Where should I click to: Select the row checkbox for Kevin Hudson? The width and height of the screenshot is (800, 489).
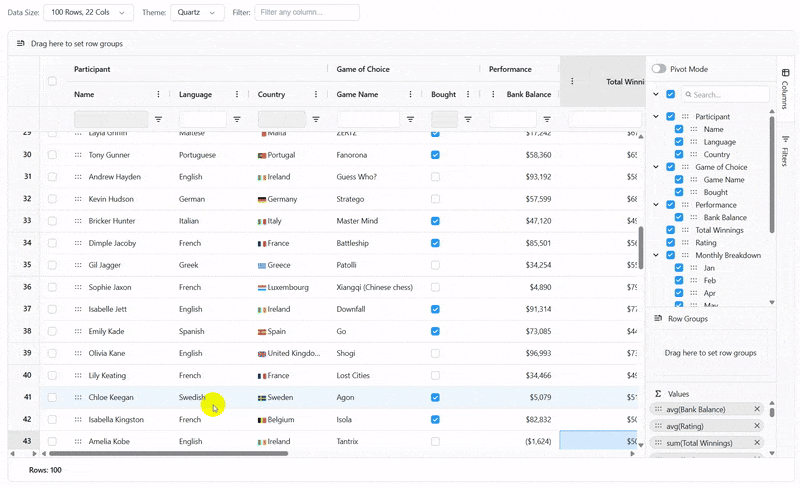tap(52, 199)
